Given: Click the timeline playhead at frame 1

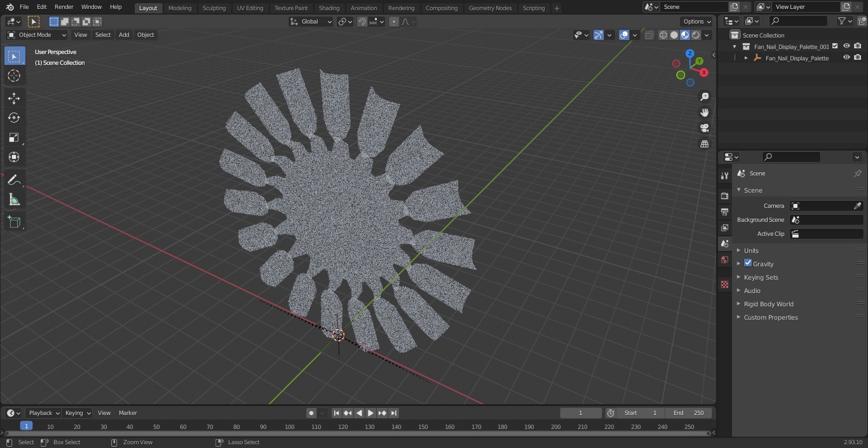Looking at the screenshot, I should pos(26,426).
